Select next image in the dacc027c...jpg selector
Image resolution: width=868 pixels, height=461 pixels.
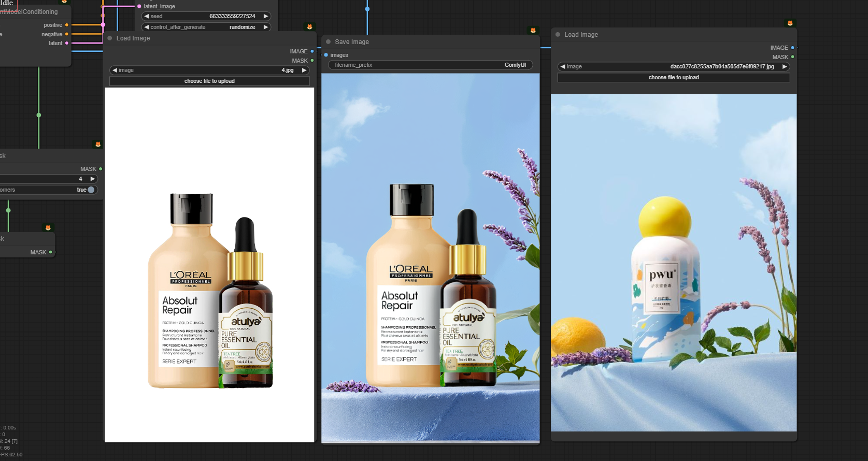[x=785, y=67]
